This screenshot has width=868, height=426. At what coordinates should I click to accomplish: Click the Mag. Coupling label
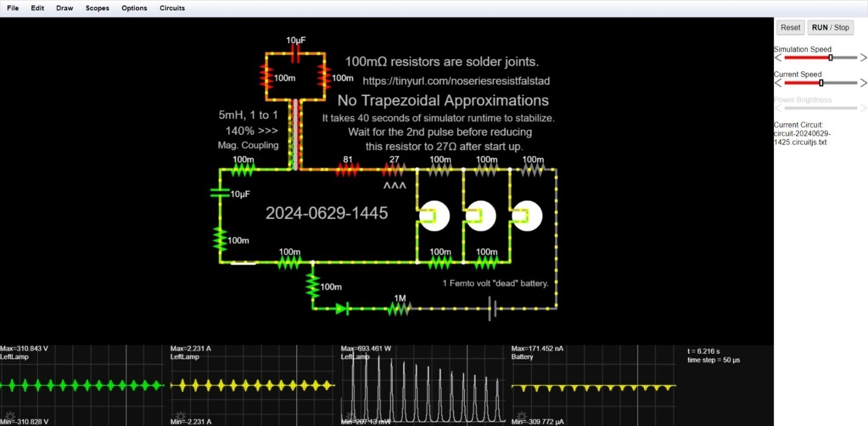(x=248, y=145)
